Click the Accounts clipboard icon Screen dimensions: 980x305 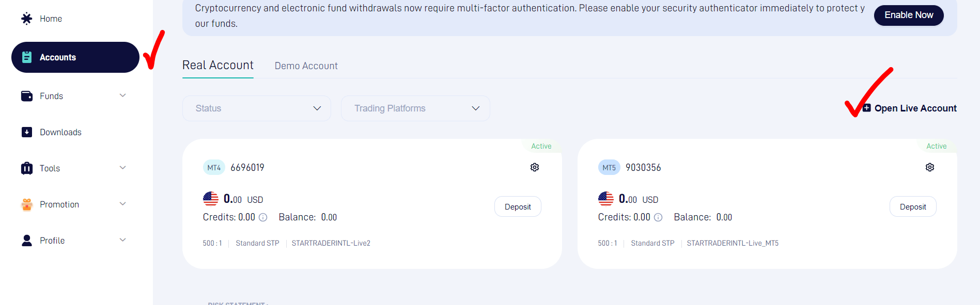(x=27, y=57)
